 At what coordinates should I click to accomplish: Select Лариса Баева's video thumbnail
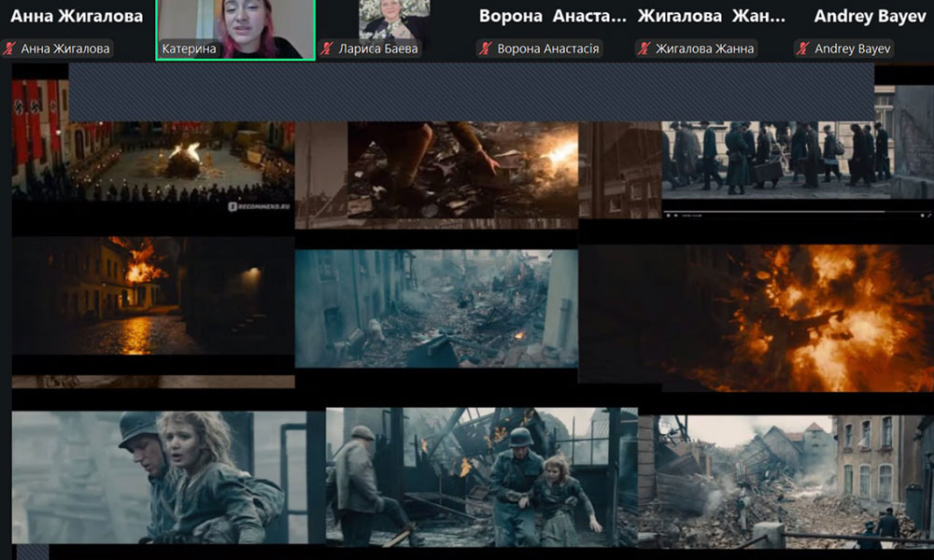coord(393,21)
